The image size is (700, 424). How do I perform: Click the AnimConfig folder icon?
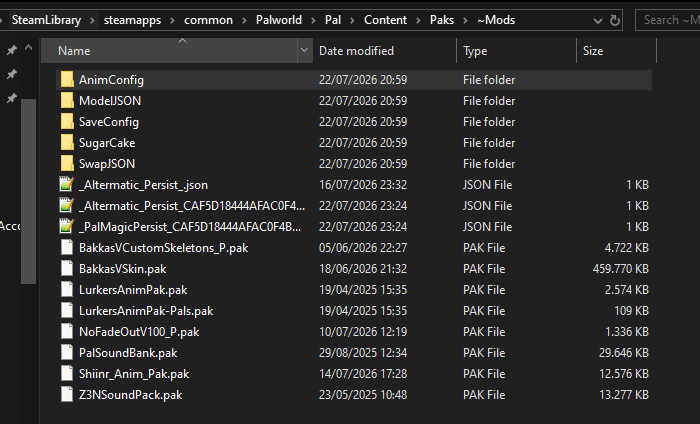pos(67,79)
